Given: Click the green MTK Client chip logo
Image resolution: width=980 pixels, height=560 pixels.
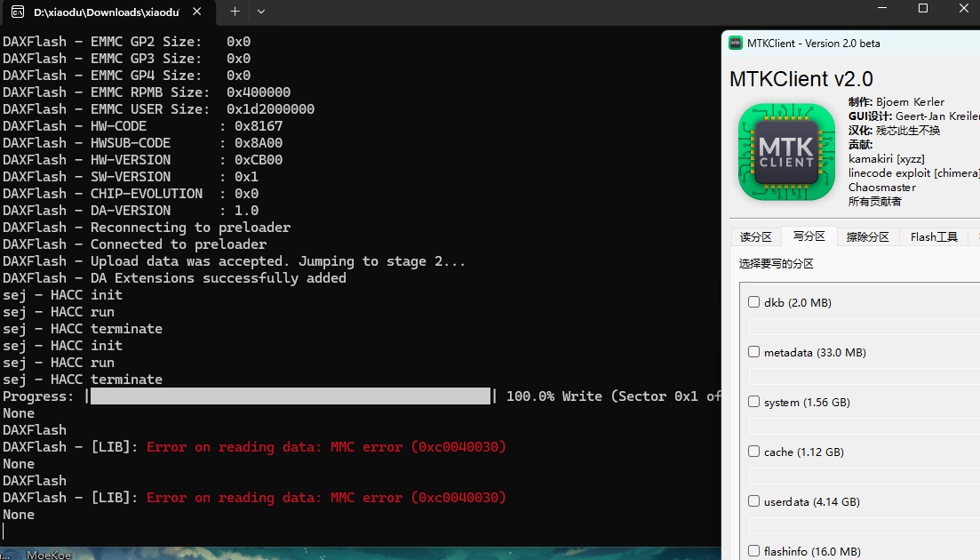Looking at the screenshot, I should [786, 152].
